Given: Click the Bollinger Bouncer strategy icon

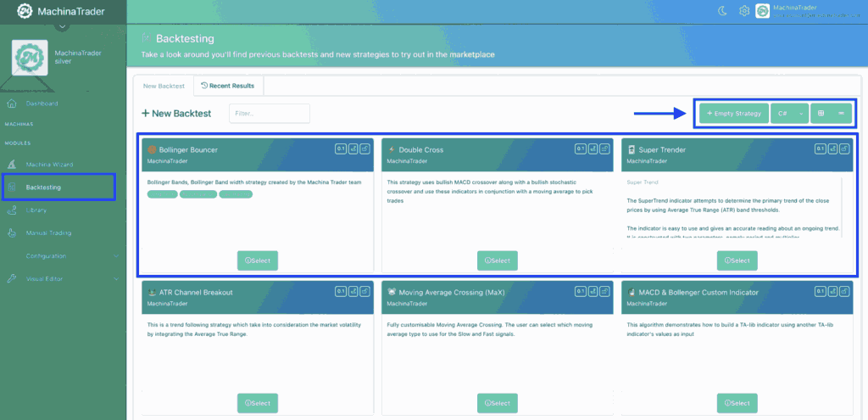Looking at the screenshot, I should [151, 149].
